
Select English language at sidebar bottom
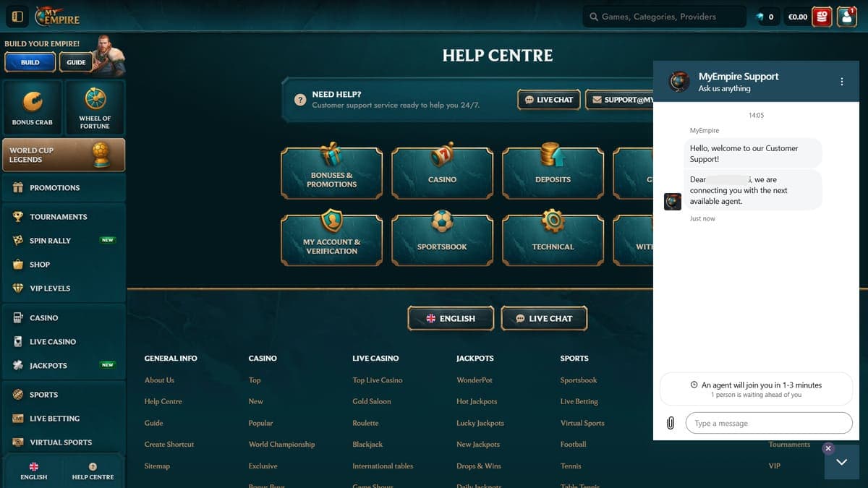pyautogui.click(x=33, y=471)
